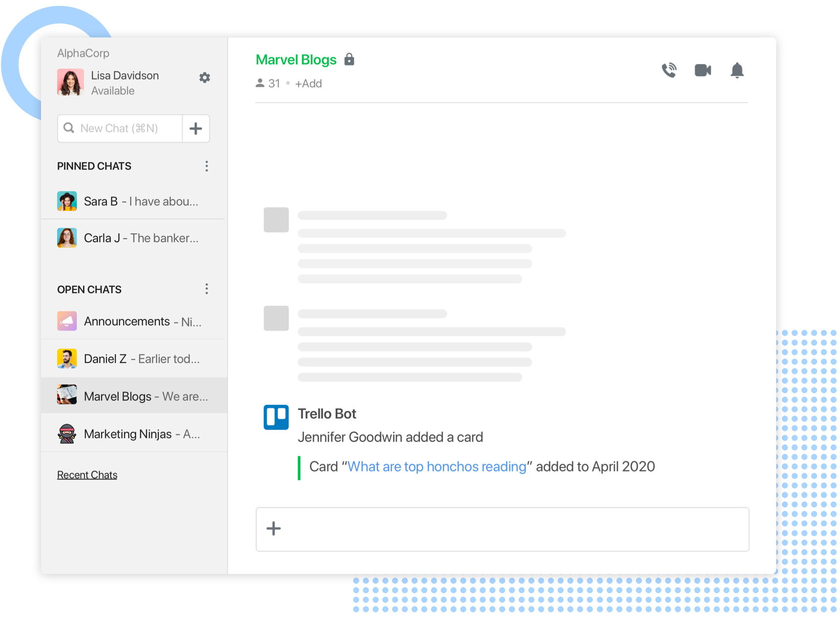
Task: Open Carla J pinned chat
Action: click(x=134, y=238)
